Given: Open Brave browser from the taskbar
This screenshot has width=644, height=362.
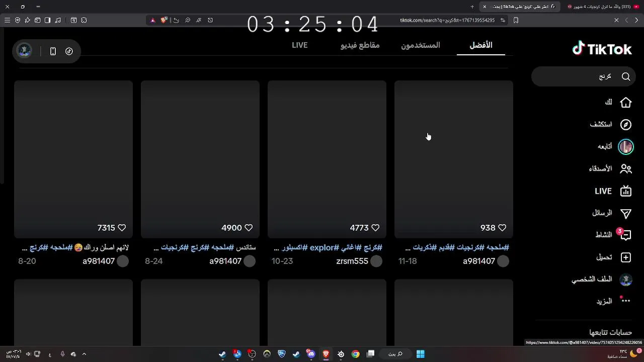Looking at the screenshot, I should (326, 354).
